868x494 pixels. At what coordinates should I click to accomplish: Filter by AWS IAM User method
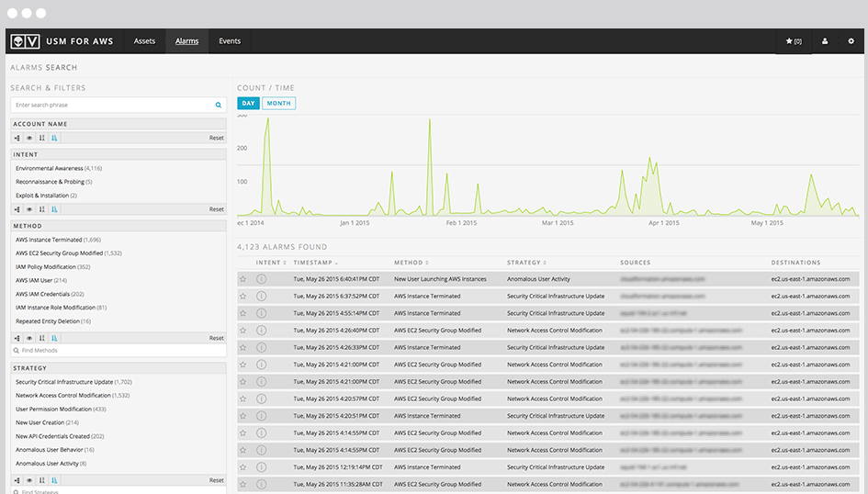click(x=41, y=280)
